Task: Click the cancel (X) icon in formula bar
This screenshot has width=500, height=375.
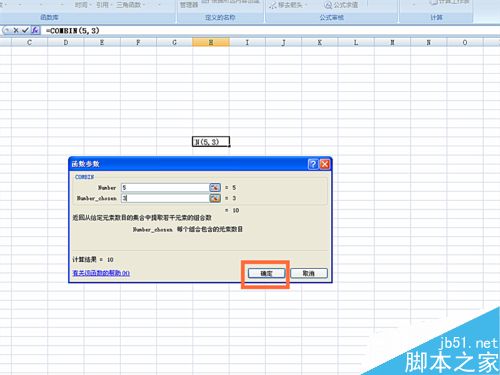Action: pyautogui.click(x=16, y=30)
